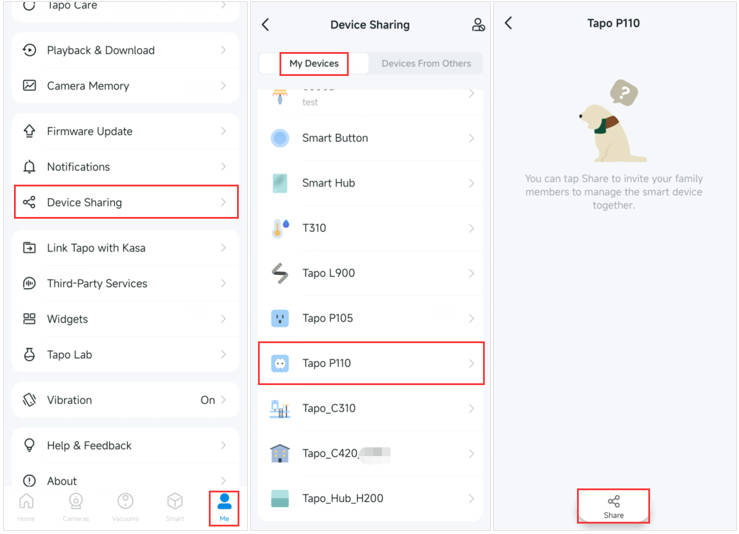Tap the Smart cube icon
The width and height of the screenshot is (739, 534).
[175, 502]
